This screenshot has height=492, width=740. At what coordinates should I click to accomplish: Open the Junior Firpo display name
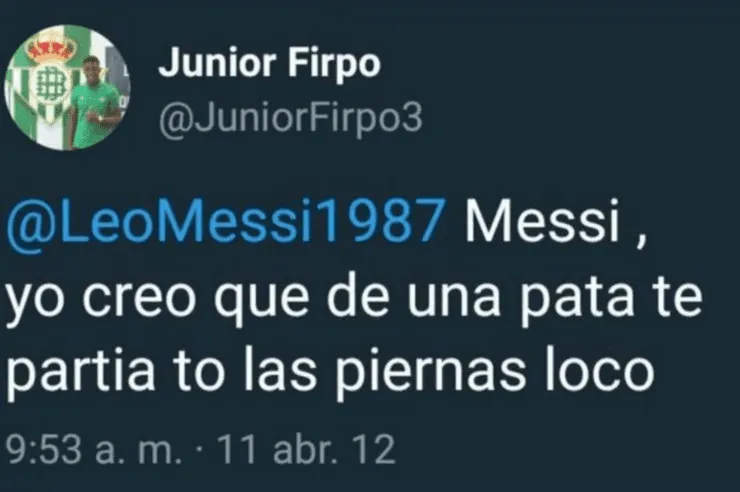[269, 64]
